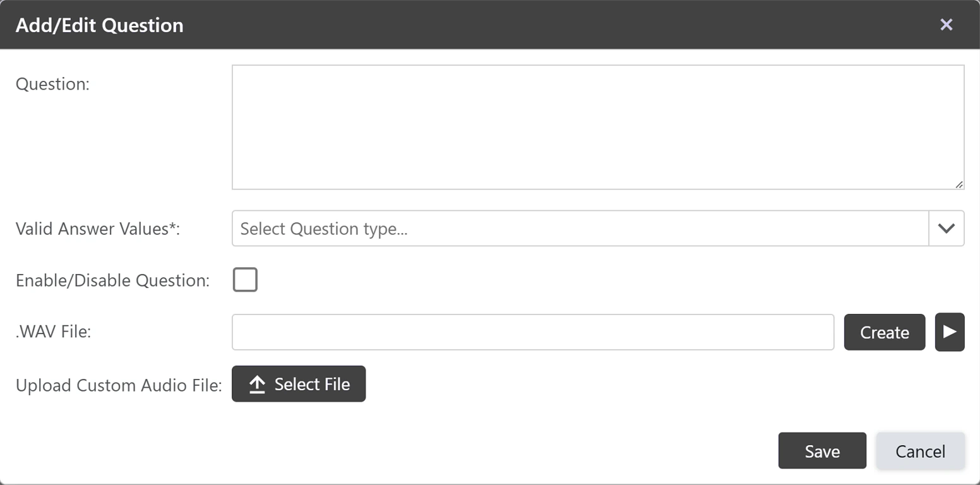Choose Select File to upload audio
The height and width of the screenshot is (485, 980).
point(299,384)
